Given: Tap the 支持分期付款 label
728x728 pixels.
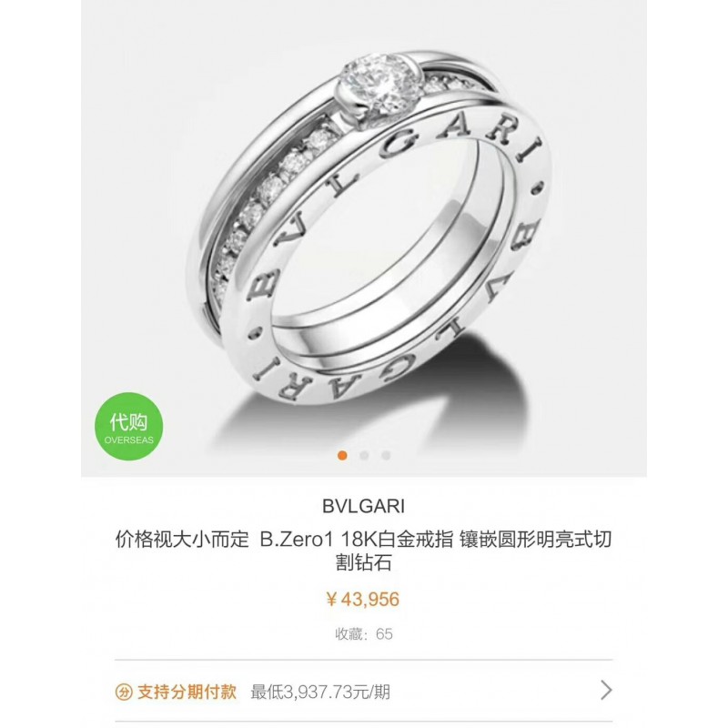Looking at the screenshot, I should (187, 693).
